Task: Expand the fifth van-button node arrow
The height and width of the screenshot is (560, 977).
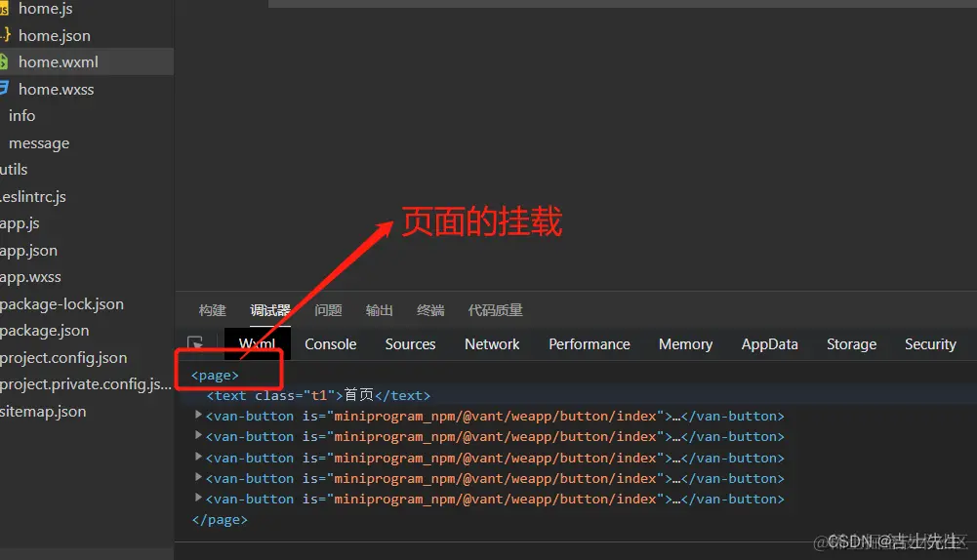Action: tap(198, 498)
